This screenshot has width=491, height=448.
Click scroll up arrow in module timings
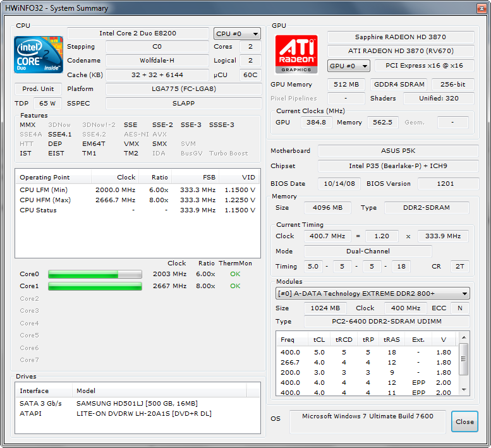point(464,337)
